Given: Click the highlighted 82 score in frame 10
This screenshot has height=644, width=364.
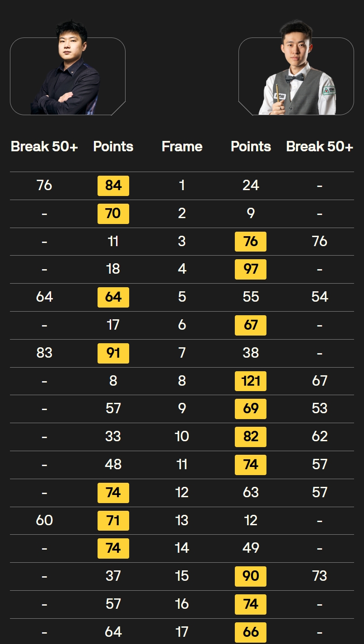Looking at the screenshot, I should (251, 437).
